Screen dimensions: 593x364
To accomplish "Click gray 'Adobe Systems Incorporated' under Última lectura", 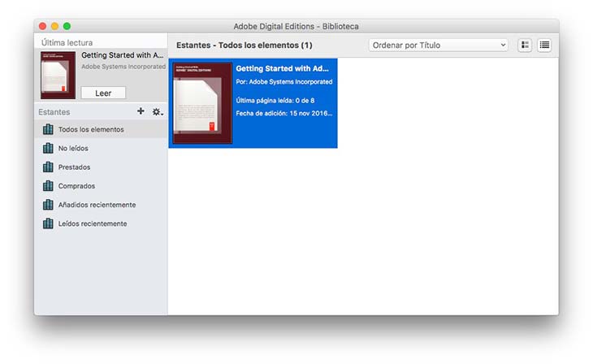I will 123,67.
